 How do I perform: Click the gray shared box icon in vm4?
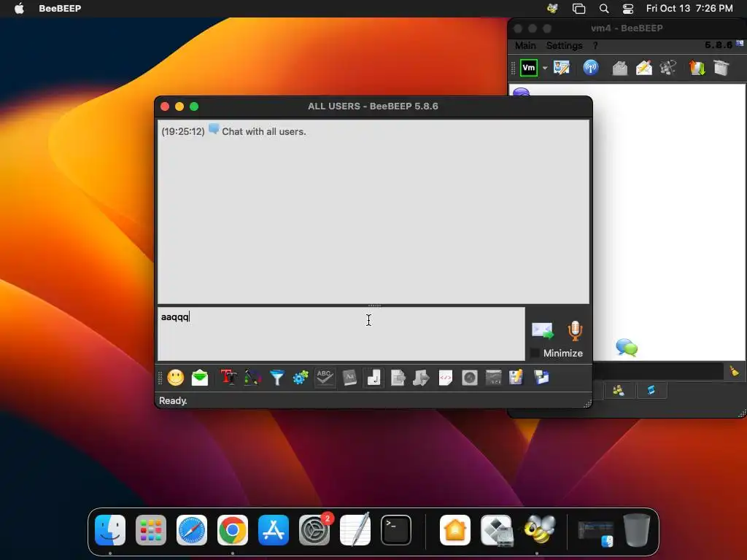(x=721, y=68)
